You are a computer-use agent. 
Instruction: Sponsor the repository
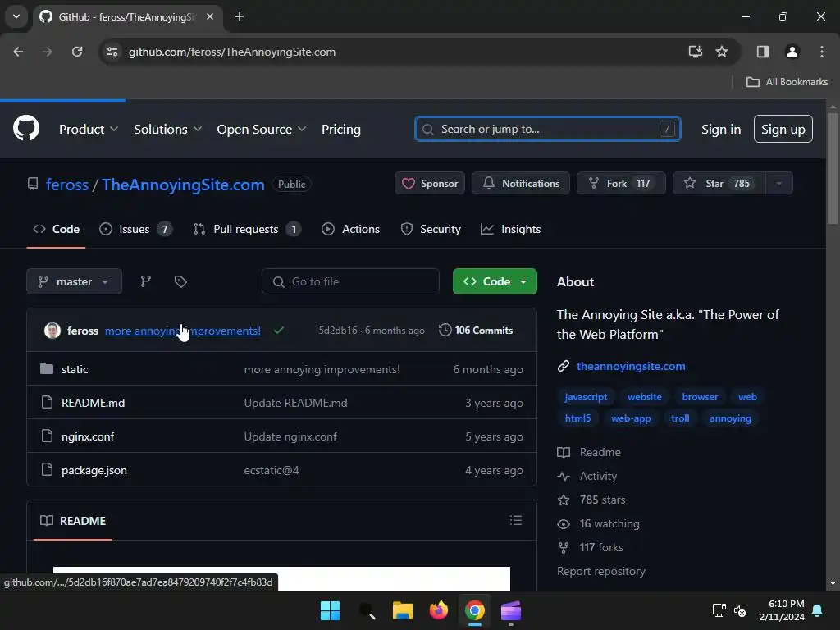tap(430, 183)
